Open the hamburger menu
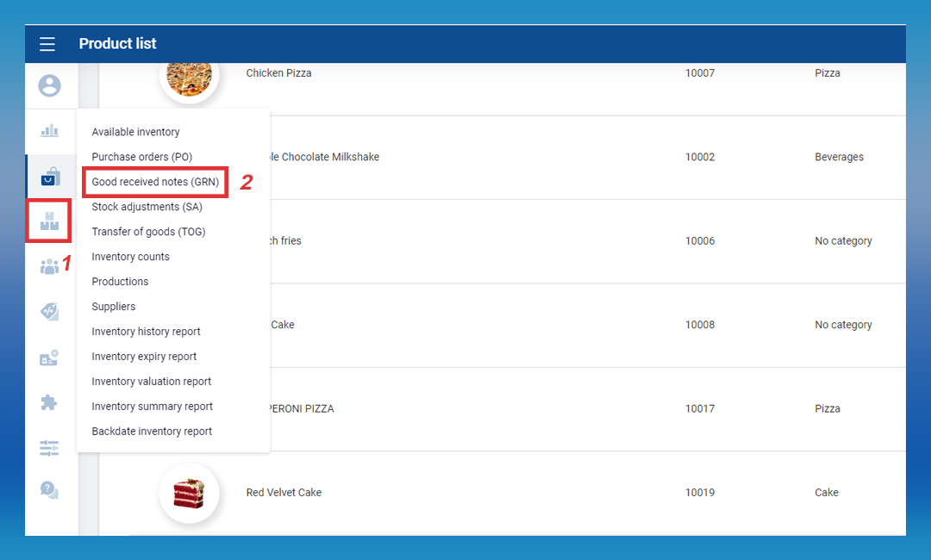 [x=47, y=44]
